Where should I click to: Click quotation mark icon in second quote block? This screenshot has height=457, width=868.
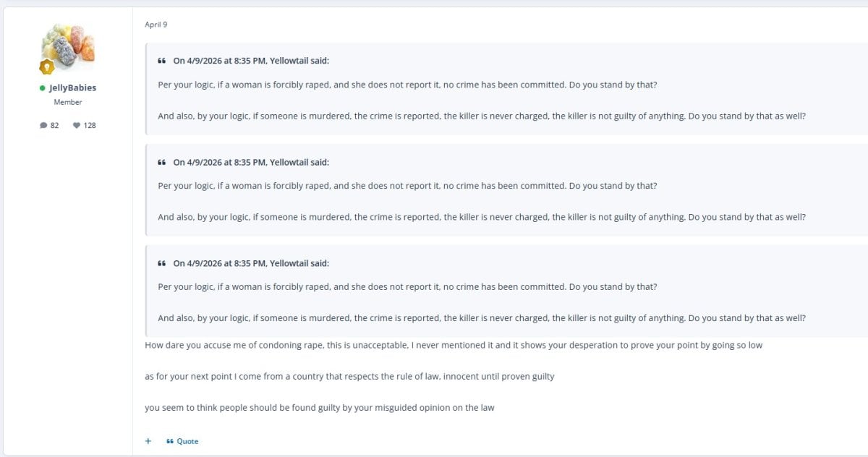click(x=162, y=163)
